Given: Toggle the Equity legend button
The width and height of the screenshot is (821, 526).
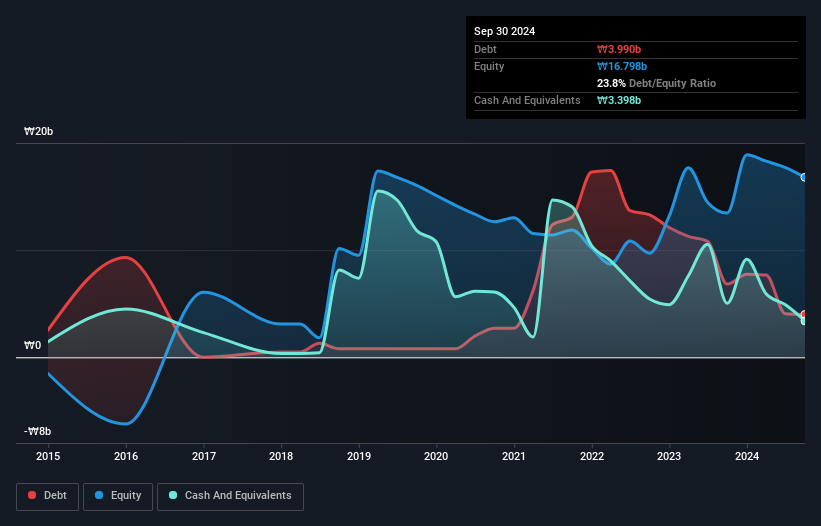Looking at the screenshot, I should [x=118, y=496].
